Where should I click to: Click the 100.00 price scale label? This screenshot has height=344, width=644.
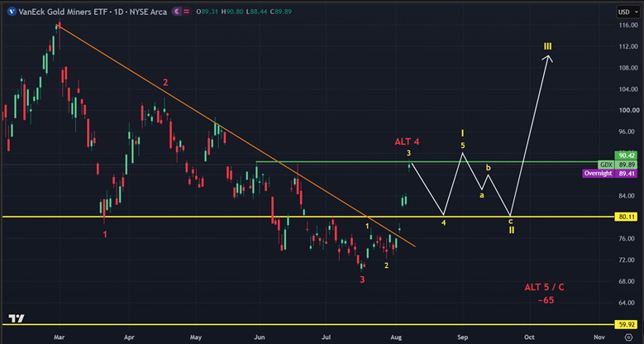[x=627, y=111]
